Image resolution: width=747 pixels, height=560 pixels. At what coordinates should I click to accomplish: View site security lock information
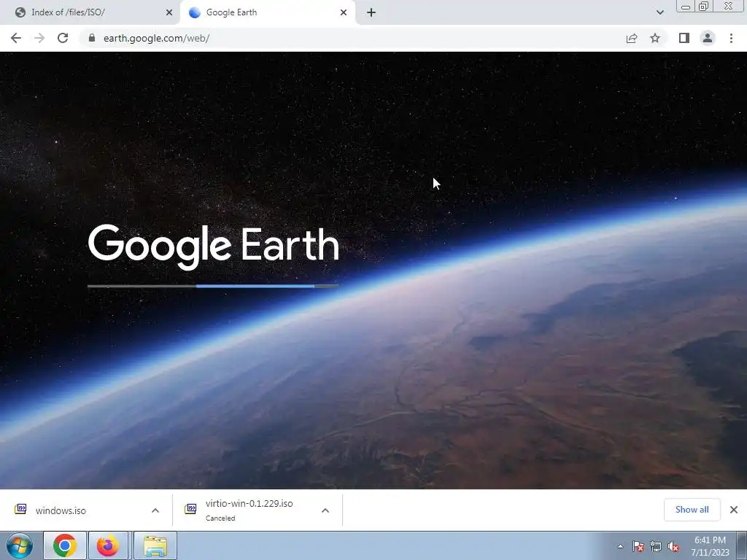click(92, 38)
